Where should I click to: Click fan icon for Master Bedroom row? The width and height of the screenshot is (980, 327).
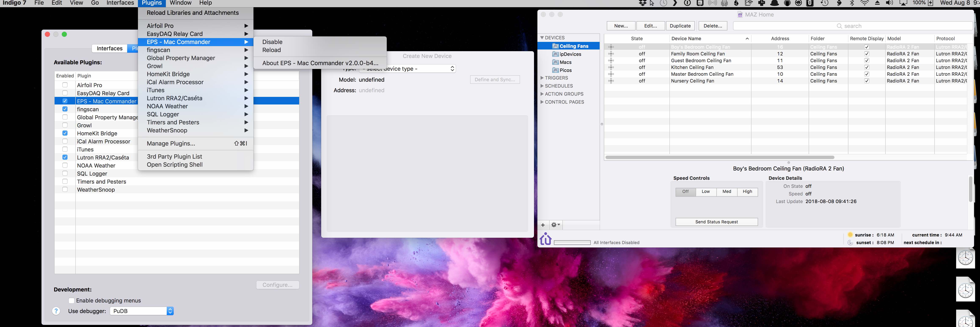click(x=611, y=74)
